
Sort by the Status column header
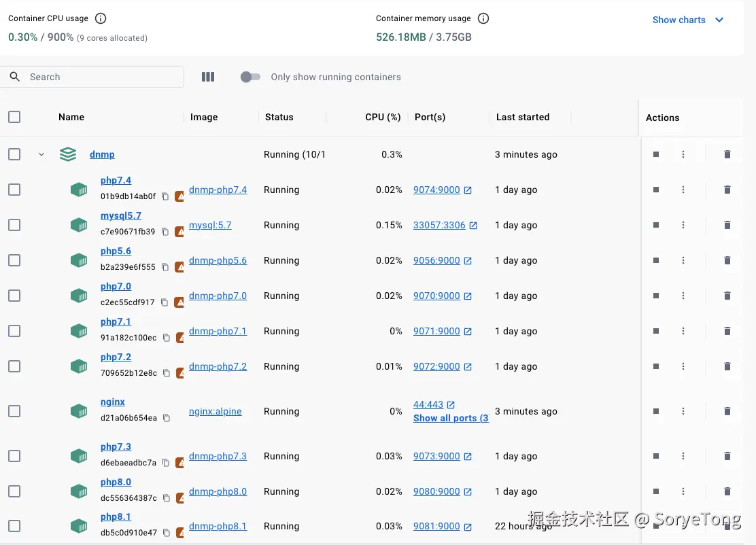[x=279, y=117]
